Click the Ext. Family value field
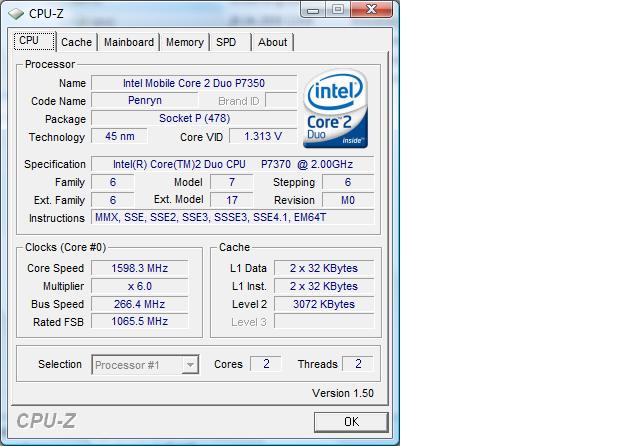Screen dimensions: 640x446 pyautogui.click(x=113, y=200)
